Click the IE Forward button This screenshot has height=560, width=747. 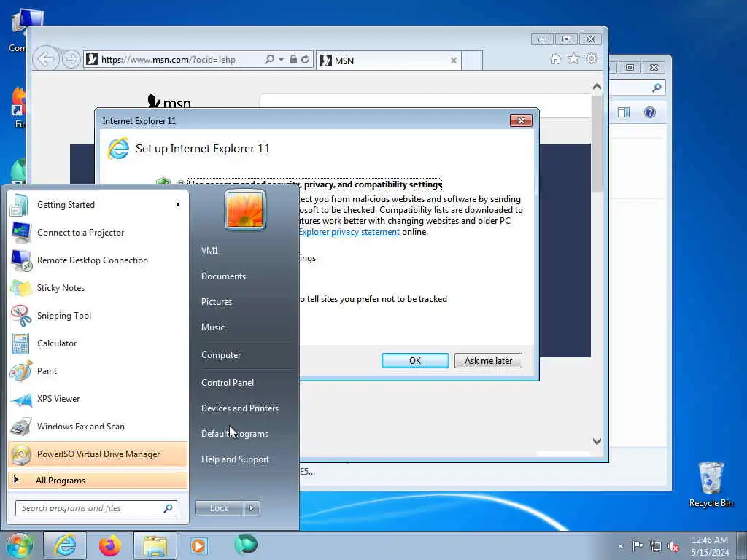click(x=71, y=60)
